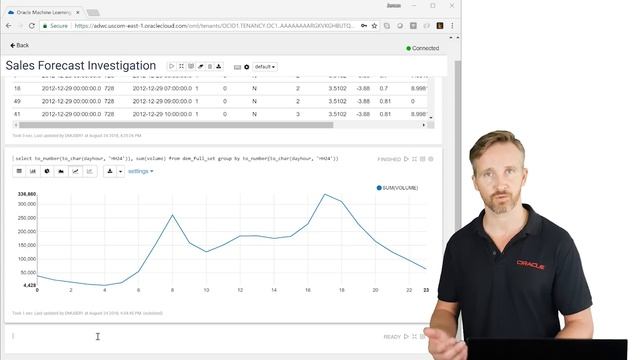Click the Connected status indicator

pyautogui.click(x=422, y=48)
